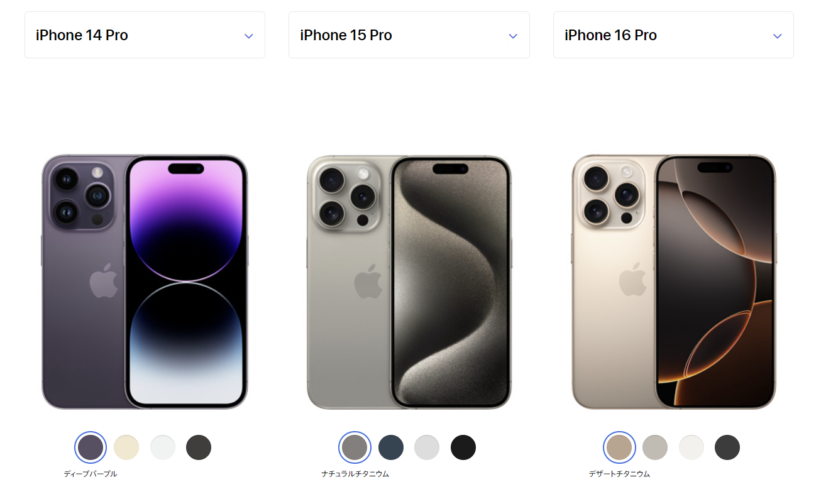Open the iPhone 16 Pro model dropdown

(x=673, y=35)
